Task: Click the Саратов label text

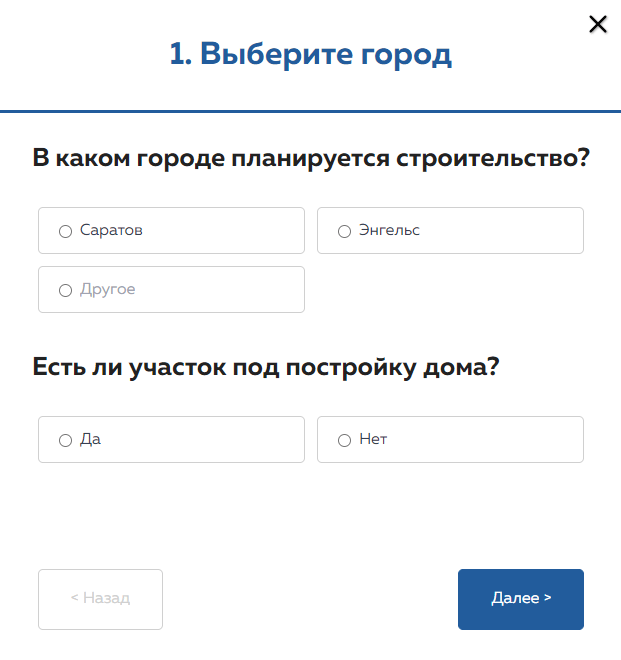Action: point(111,230)
